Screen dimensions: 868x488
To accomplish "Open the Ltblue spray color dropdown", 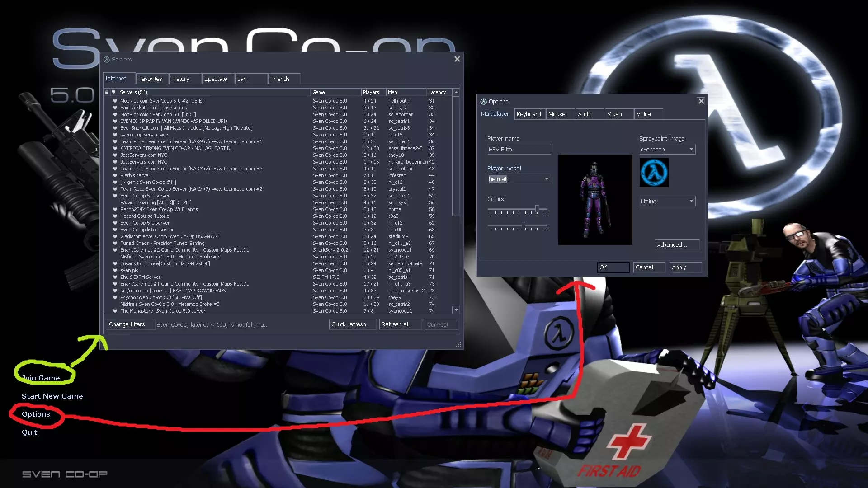I will tap(691, 202).
